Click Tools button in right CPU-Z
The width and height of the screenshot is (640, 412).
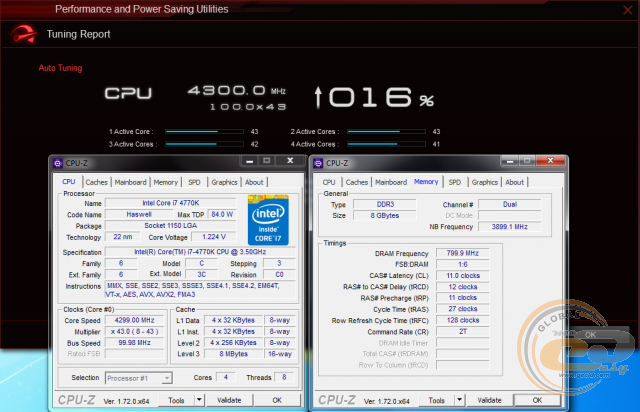(x=437, y=400)
